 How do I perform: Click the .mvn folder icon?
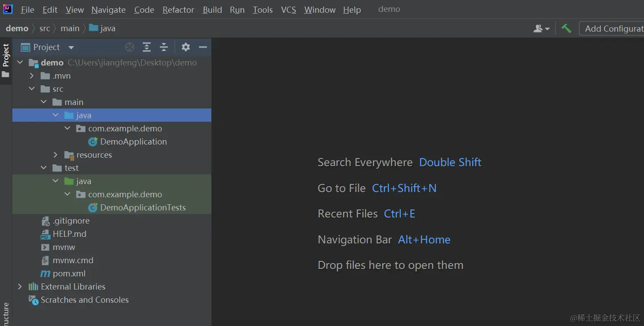(45, 76)
